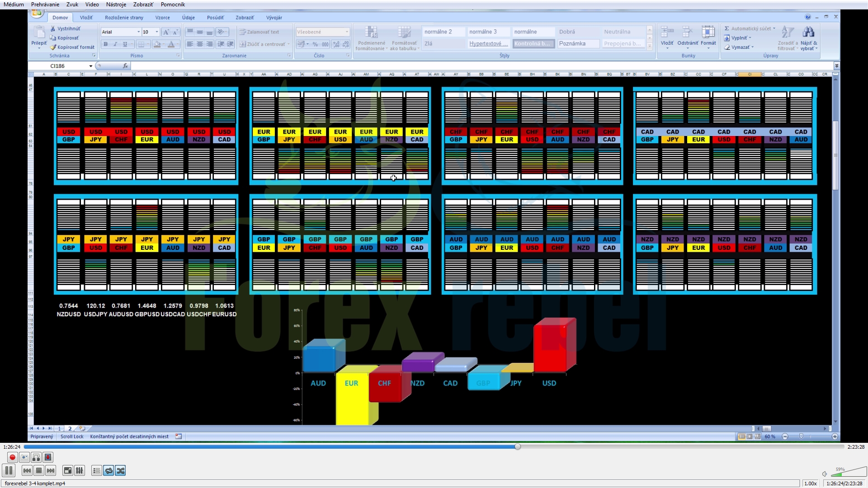Stop playback with the stop button
This screenshot has width=868, height=488.
39,470
